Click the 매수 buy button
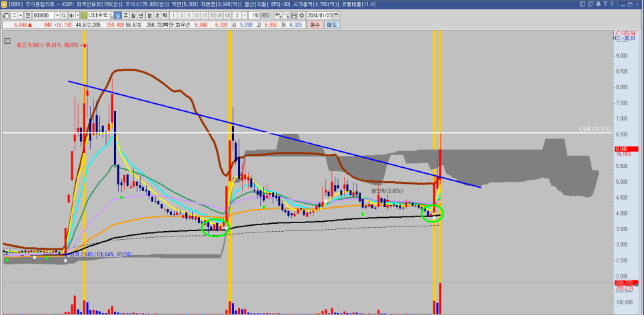The height and width of the screenshot is (315, 644). (x=315, y=25)
